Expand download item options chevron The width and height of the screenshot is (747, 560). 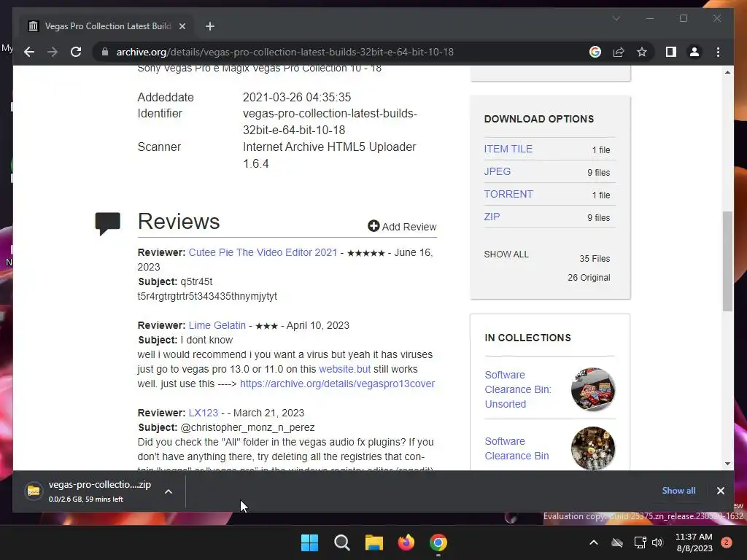[169, 491]
